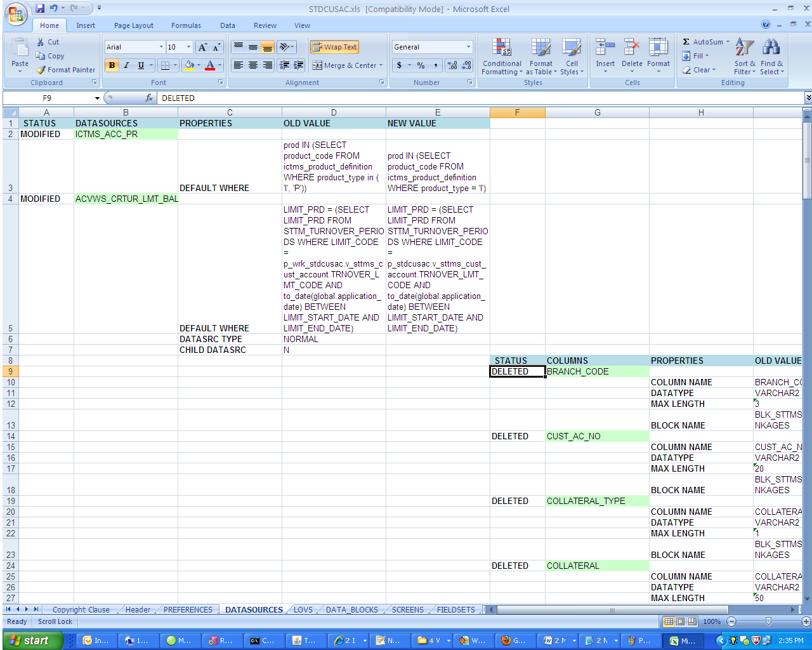Screen dimensions: 812x650
Task: Click the Format cells button
Action: pyautogui.click(x=658, y=56)
